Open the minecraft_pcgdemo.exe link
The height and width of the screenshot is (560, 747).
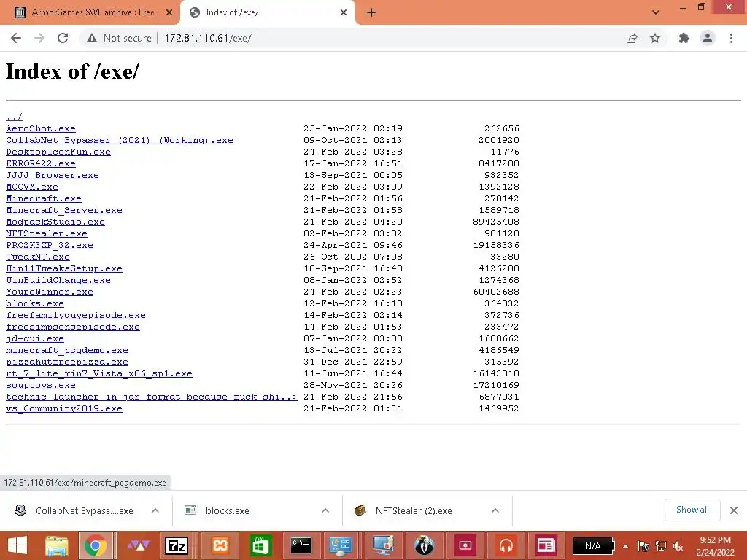point(66,350)
